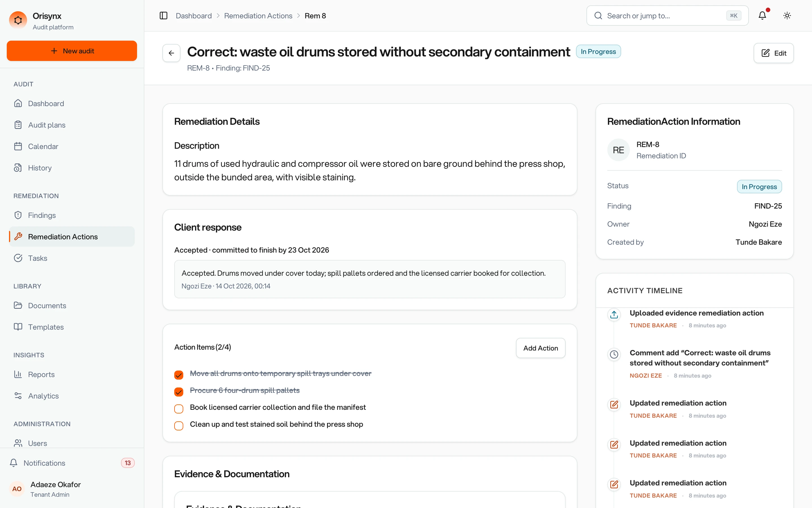The image size is (812, 508).
Task: Open the Notifications sidebar entry
Action: pos(72,463)
